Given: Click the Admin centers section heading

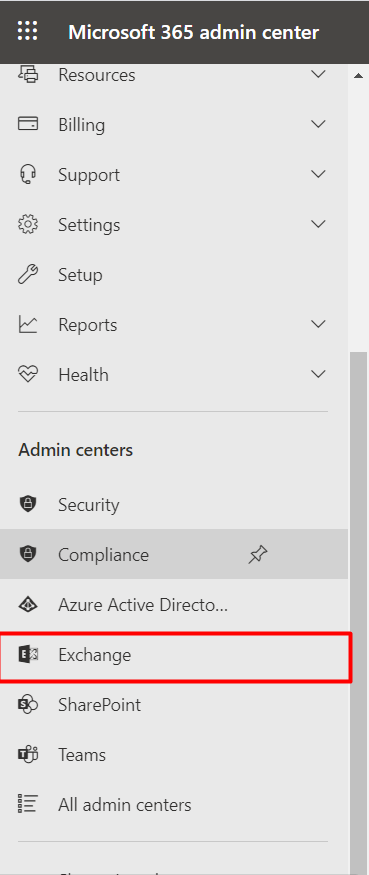Looking at the screenshot, I should pyautogui.click(x=75, y=450).
